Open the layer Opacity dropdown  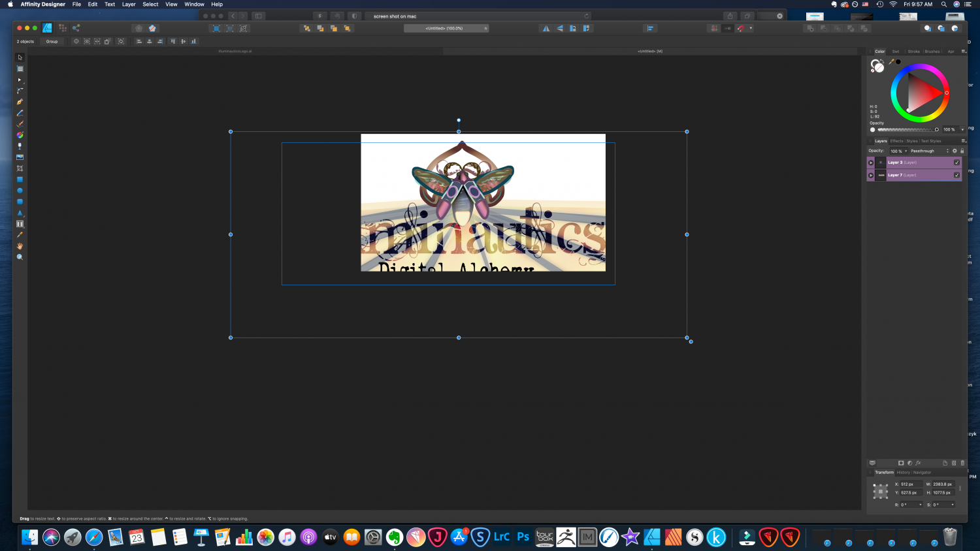pos(906,151)
